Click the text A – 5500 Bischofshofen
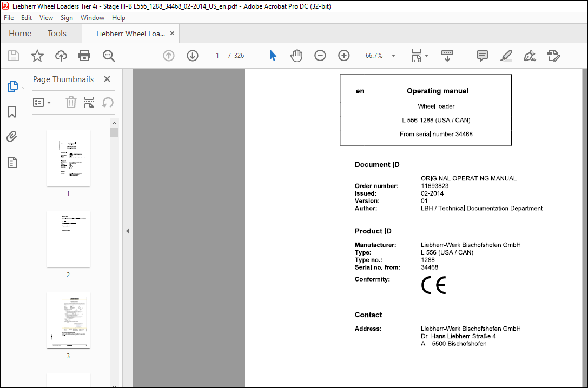 pos(453,344)
